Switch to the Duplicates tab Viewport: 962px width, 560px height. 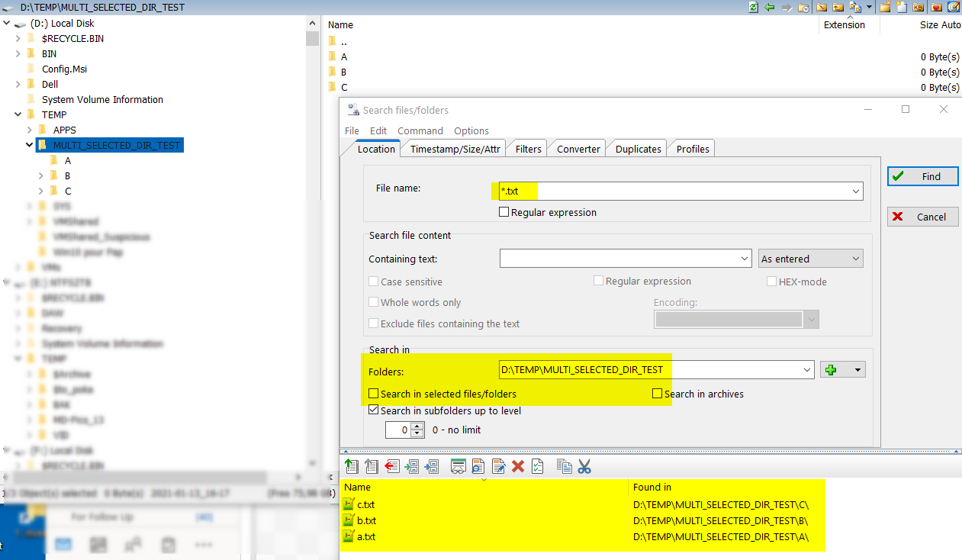[639, 149]
